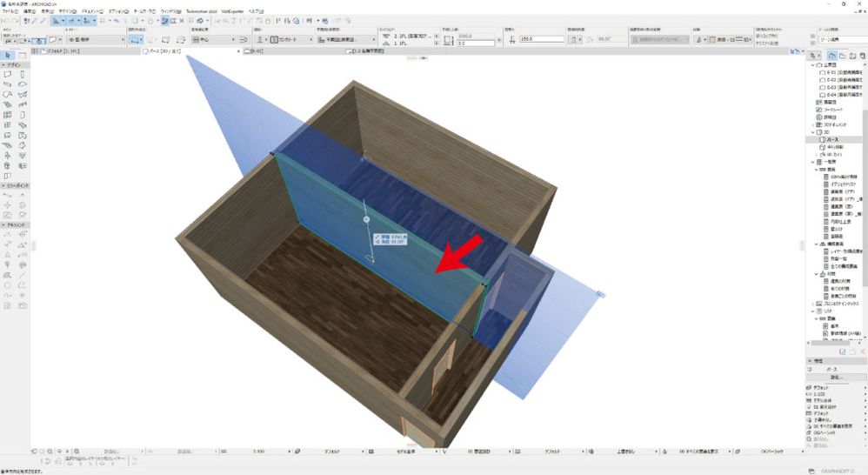
Task: Open the コンクリート building material dropdown
Action: 291,40
